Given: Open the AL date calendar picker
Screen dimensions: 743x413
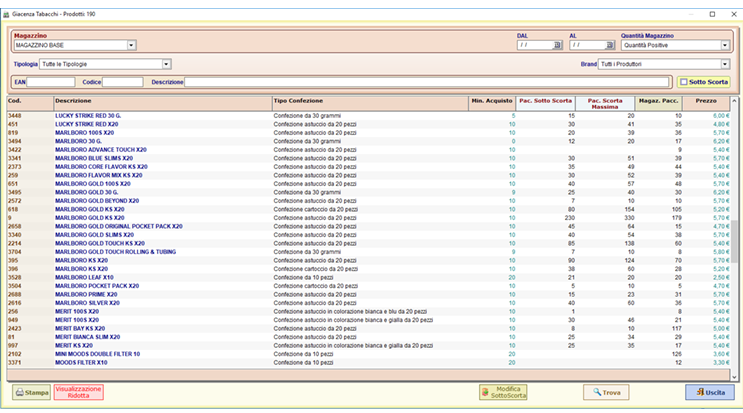Looking at the screenshot, I should 610,45.
